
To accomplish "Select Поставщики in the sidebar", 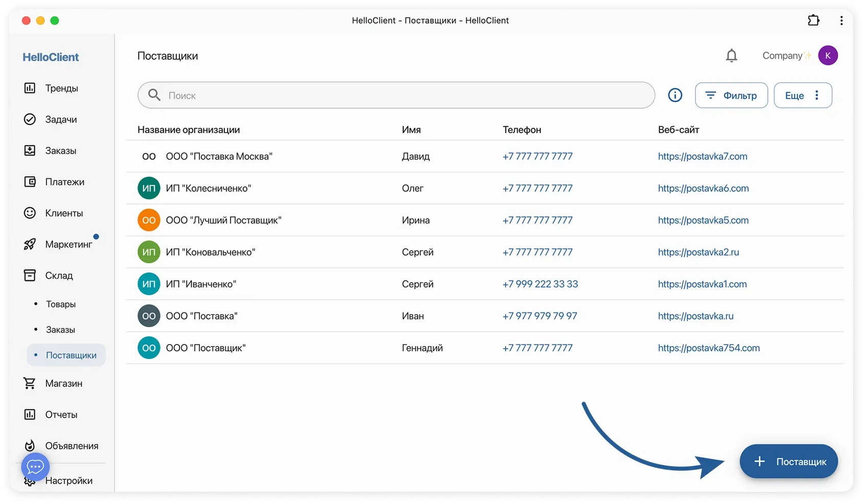I will pyautogui.click(x=71, y=354).
